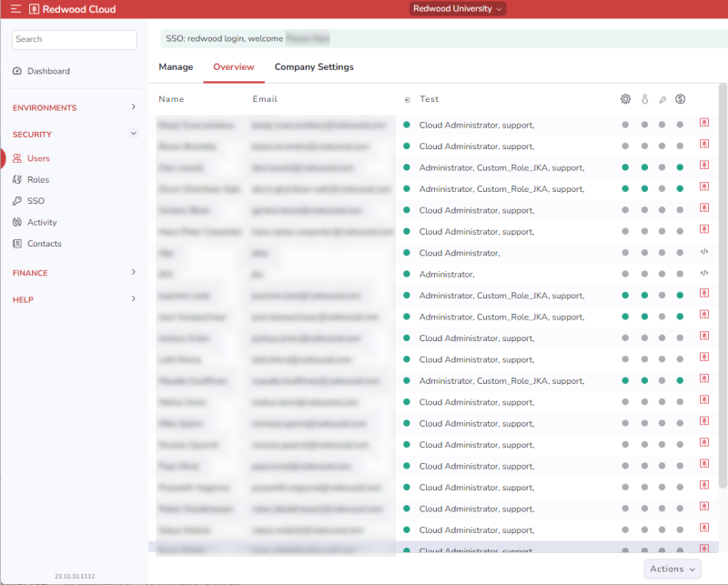Viewport: 728px width, 585px height.
Task: Open the Redwood University dropdown
Action: [458, 9]
